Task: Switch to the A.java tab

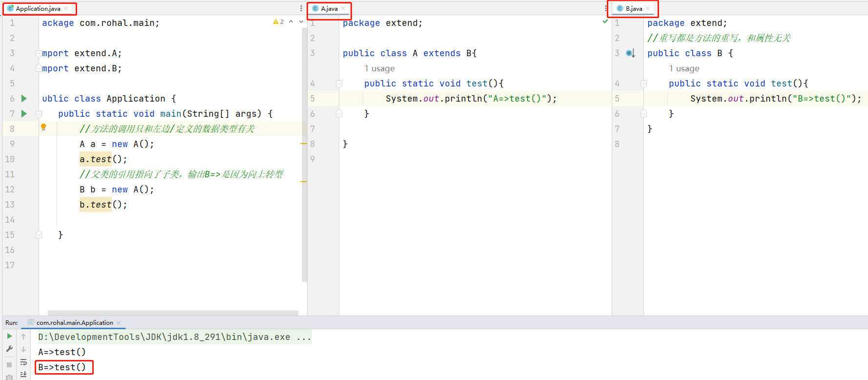Action: (329, 8)
